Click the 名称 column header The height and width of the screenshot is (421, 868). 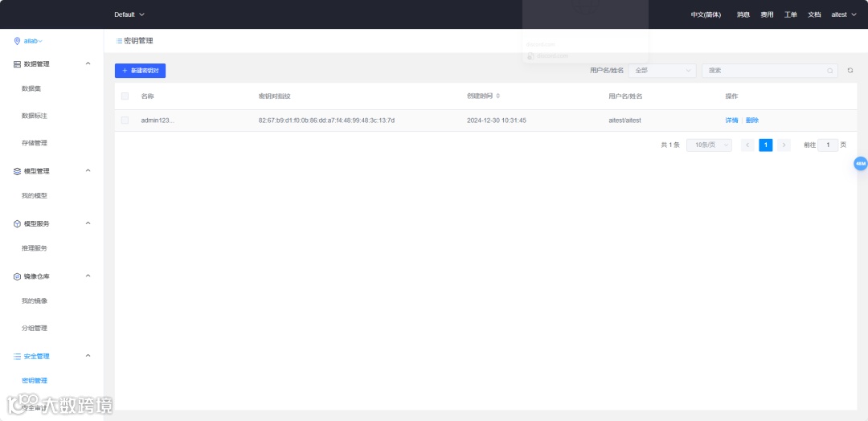tap(147, 96)
